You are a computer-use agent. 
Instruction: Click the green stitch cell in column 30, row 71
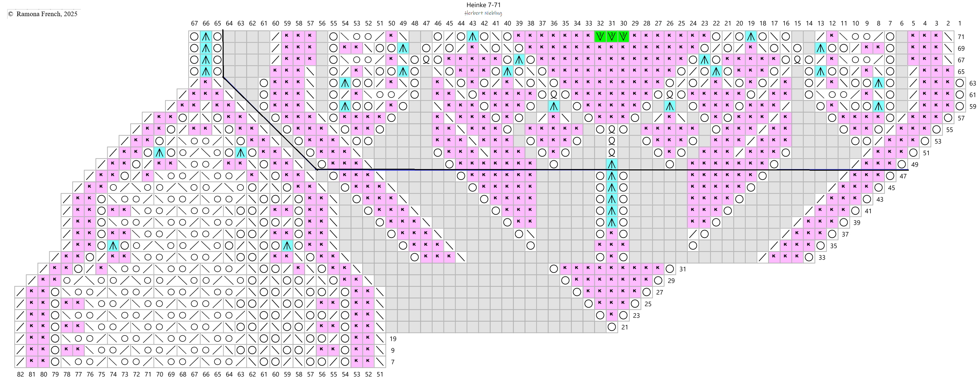coord(623,36)
